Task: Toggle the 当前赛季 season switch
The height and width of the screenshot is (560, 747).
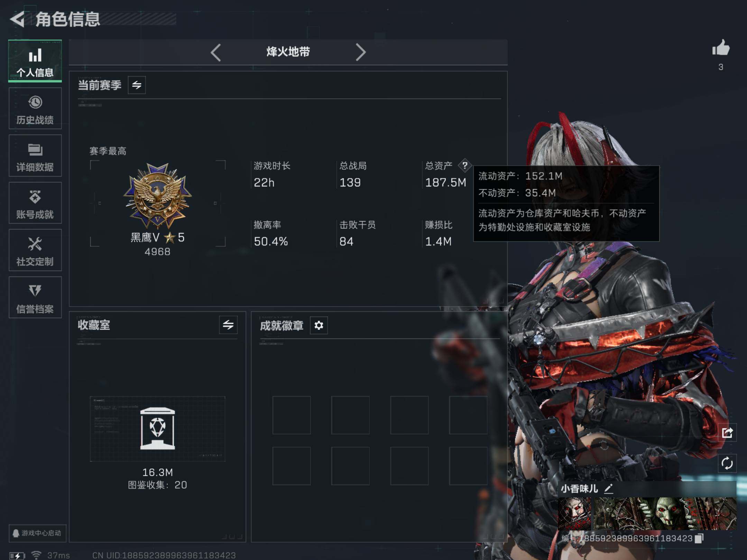Action: [137, 85]
